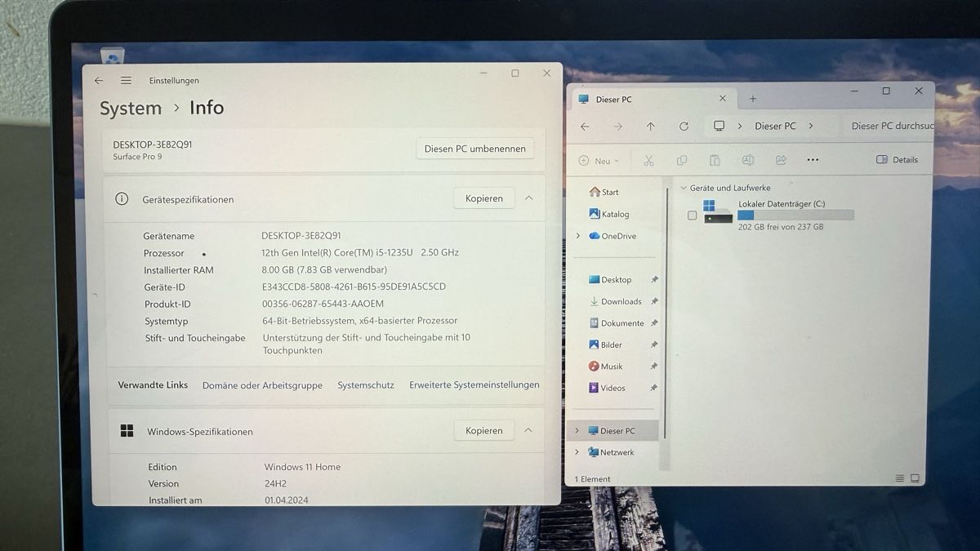Image resolution: width=980 pixels, height=551 pixels.
Task: Toggle the Details pane button
Action: pos(897,160)
